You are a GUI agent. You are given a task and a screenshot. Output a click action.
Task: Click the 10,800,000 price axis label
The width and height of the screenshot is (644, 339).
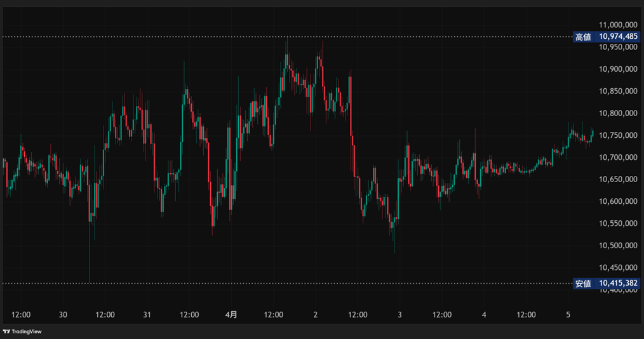tap(618, 113)
